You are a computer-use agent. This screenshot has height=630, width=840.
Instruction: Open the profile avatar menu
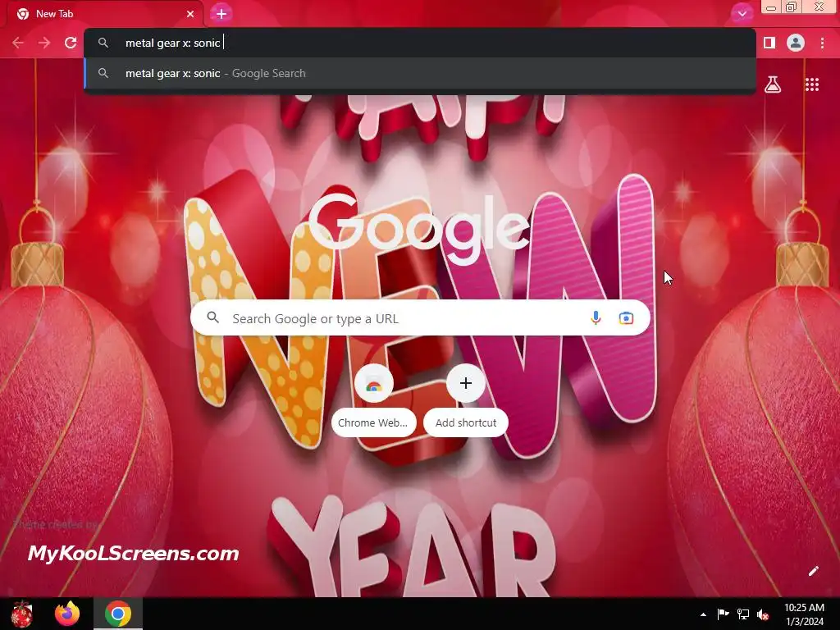[796, 43]
